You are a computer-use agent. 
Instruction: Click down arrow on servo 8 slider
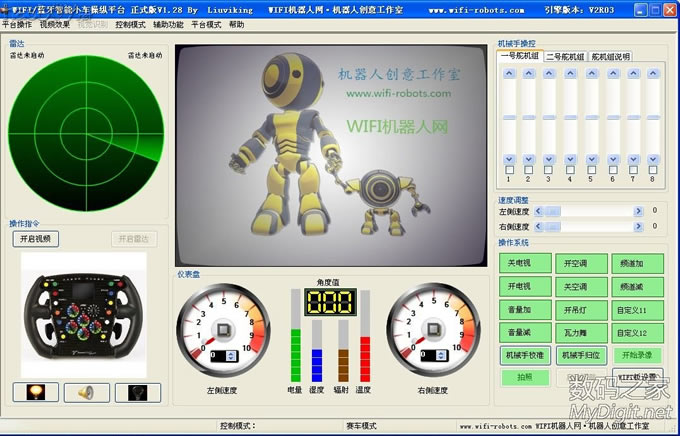[x=652, y=160]
